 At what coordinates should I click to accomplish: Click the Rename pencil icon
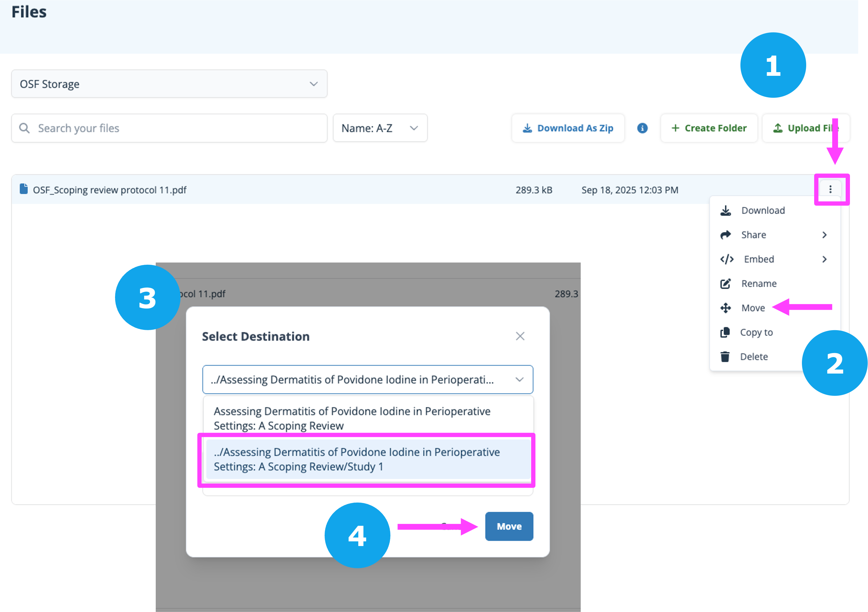(x=725, y=284)
